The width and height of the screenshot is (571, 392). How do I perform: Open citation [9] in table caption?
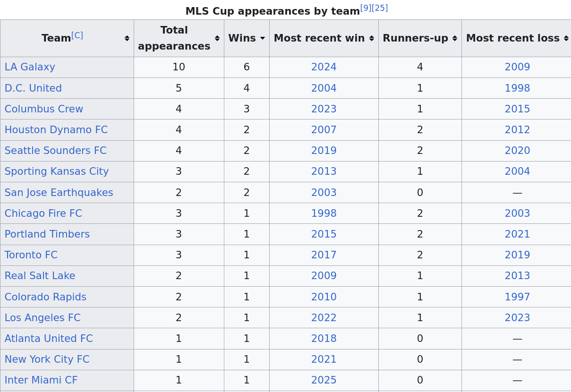click(366, 9)
